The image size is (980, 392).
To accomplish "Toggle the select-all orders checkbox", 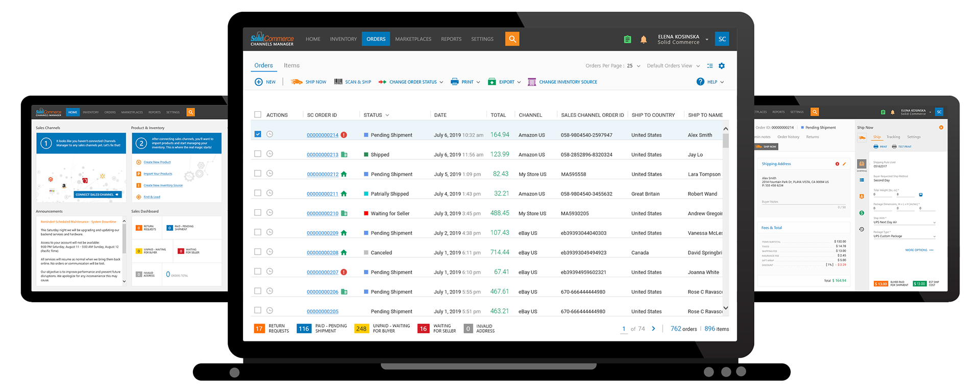I will pos(258,115).
